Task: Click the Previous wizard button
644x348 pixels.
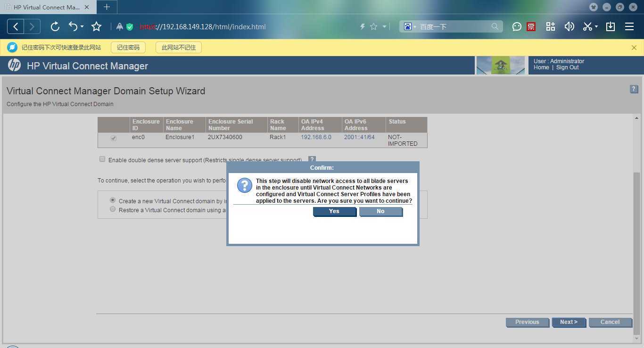Action: tap(527, 323)
